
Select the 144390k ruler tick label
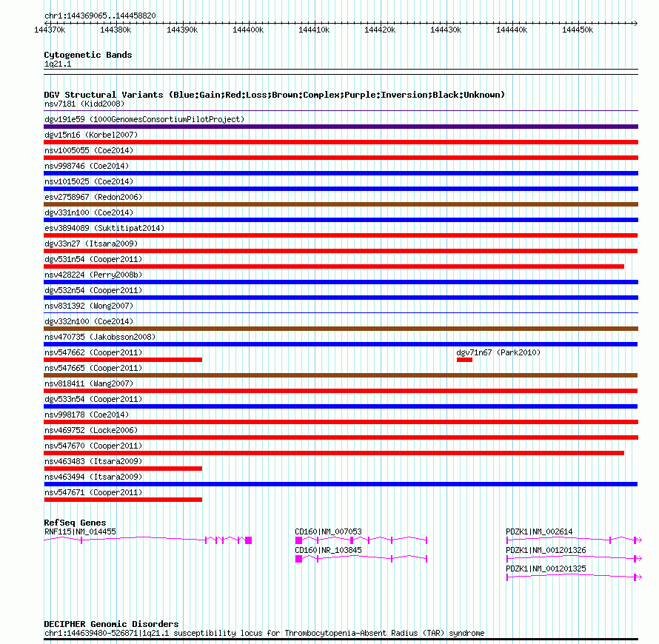point(182,30)
